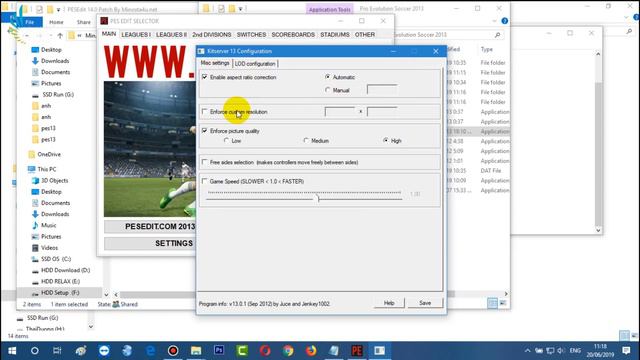Choose Low picture quality

click(x=227, y=140)
